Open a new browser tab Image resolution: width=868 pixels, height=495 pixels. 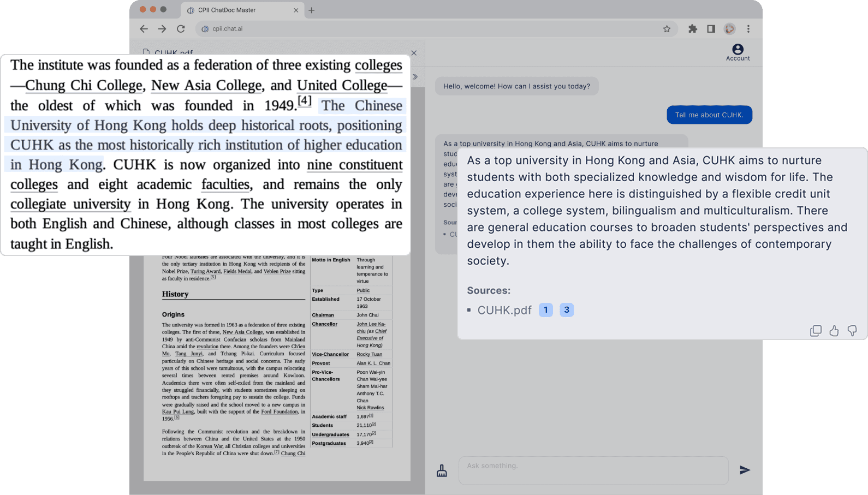(x=312, y=10)
